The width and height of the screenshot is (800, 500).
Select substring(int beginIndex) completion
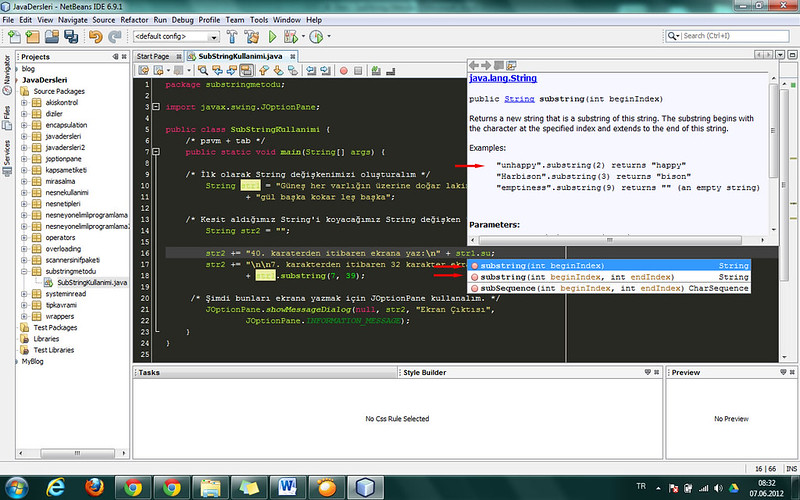tap(609, 265)
